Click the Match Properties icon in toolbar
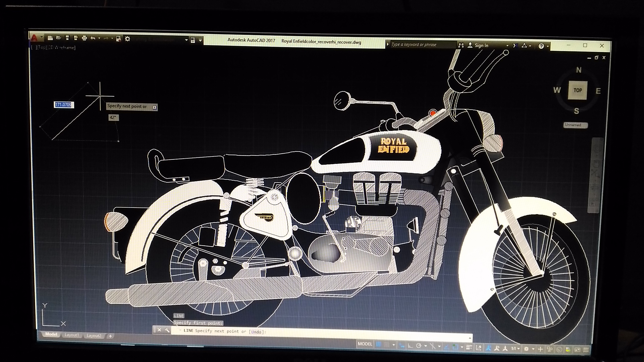This screenshot has height=362, width=644. point(119,39)
